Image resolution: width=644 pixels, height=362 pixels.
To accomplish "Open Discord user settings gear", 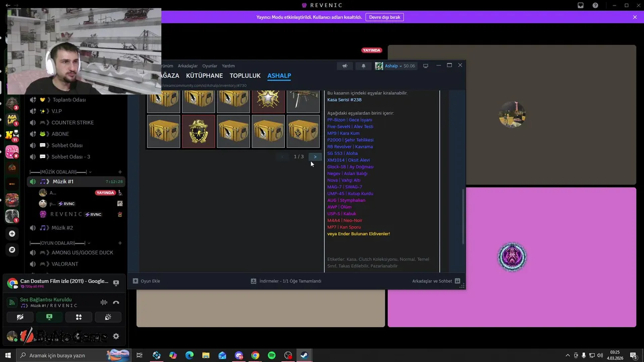I will (x=116, y=336).
